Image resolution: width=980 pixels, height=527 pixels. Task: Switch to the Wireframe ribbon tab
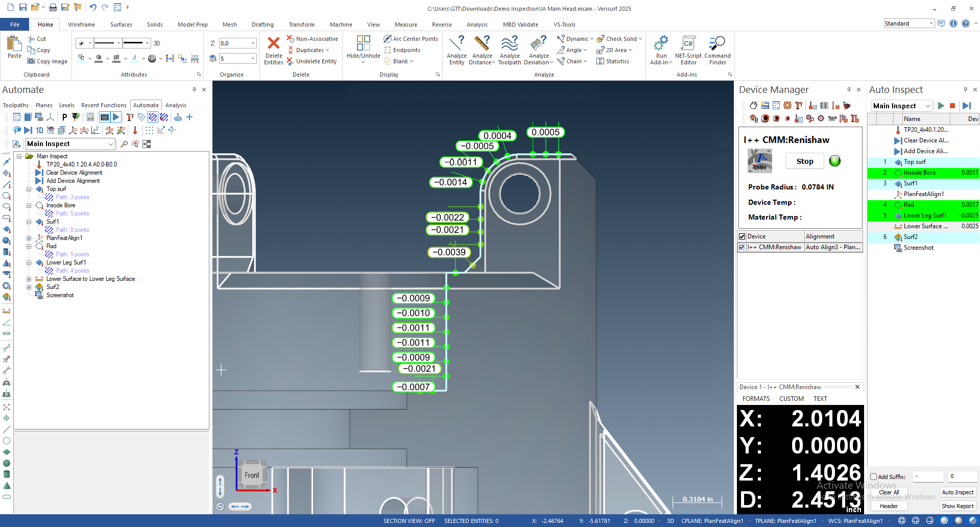coord(81,25)
